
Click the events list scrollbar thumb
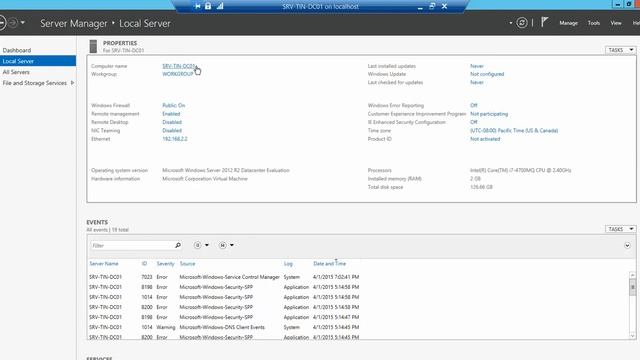click(x=632, y=287)
